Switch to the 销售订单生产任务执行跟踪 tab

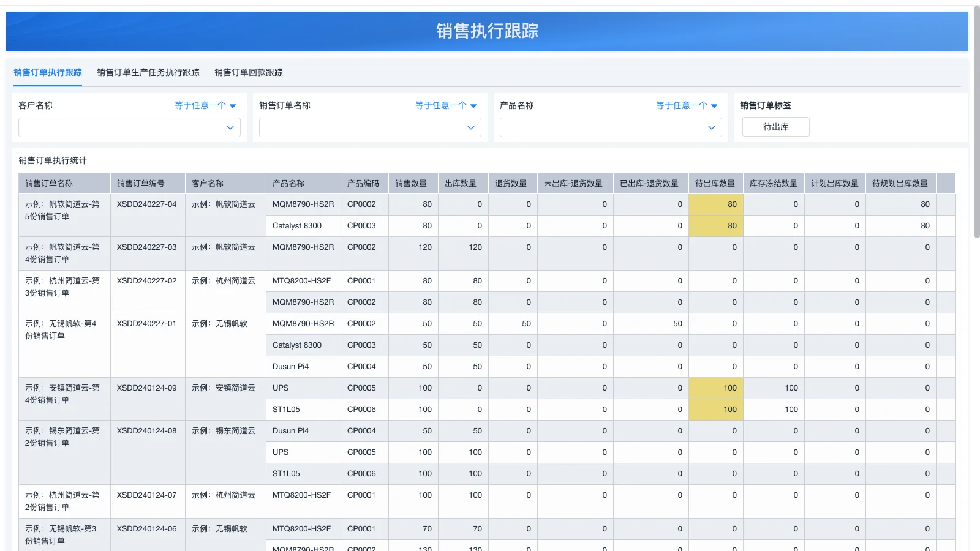pos(148,72)
